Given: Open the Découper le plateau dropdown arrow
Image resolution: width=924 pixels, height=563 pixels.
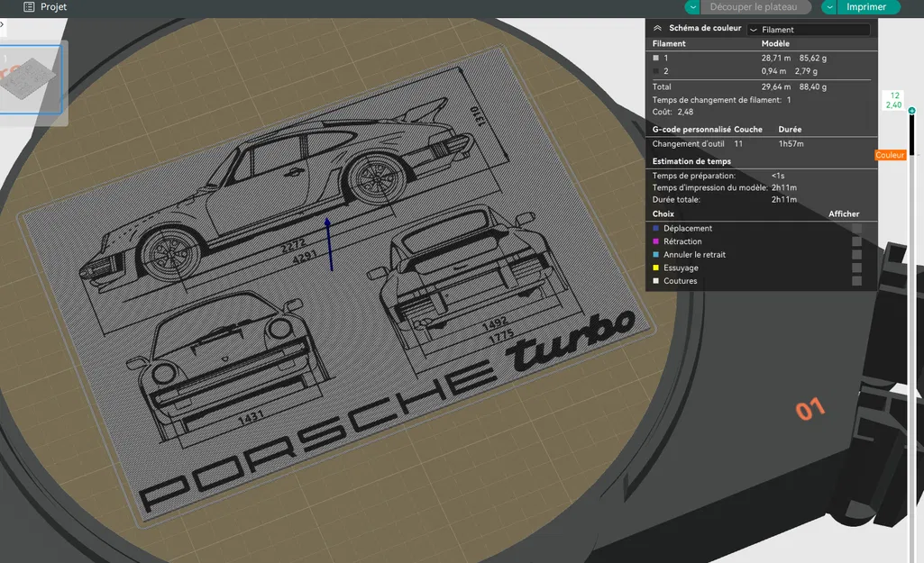Looking at the screenshot, I should click(692, 7).
